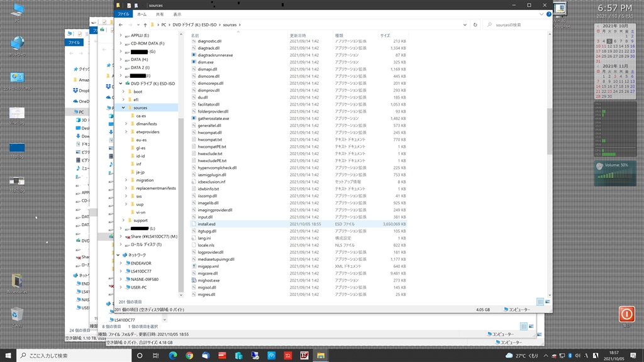
Task: Open the Recycle Bin desktop icon
Action: [x=16, y=315]
